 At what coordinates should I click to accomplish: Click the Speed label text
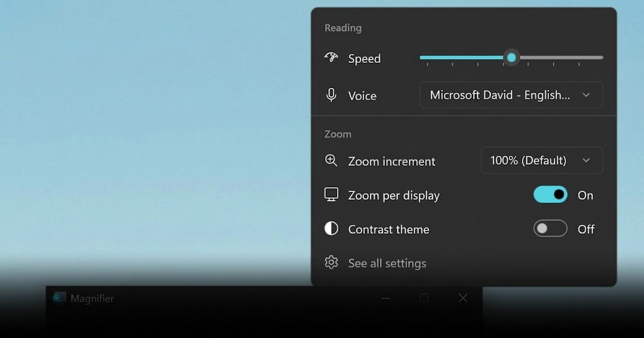(x=364, y=58)
